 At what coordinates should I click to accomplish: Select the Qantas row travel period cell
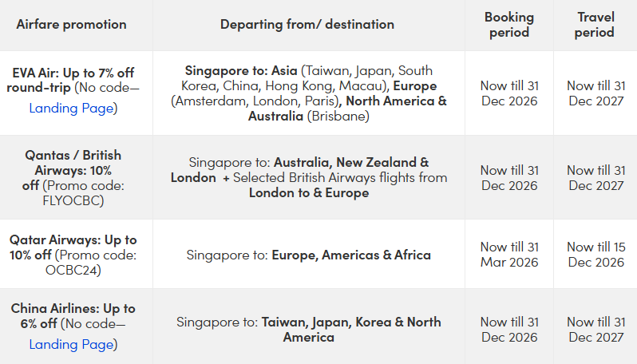point(595,177)
